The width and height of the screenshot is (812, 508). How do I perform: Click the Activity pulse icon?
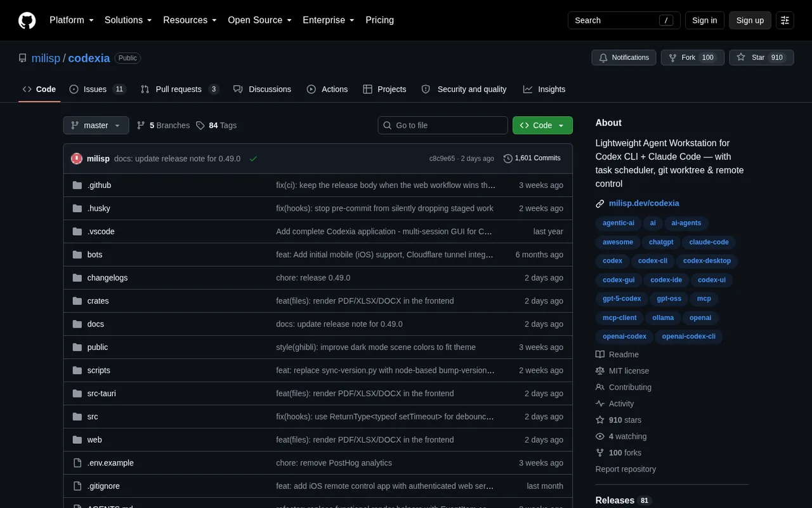[600, 403]
